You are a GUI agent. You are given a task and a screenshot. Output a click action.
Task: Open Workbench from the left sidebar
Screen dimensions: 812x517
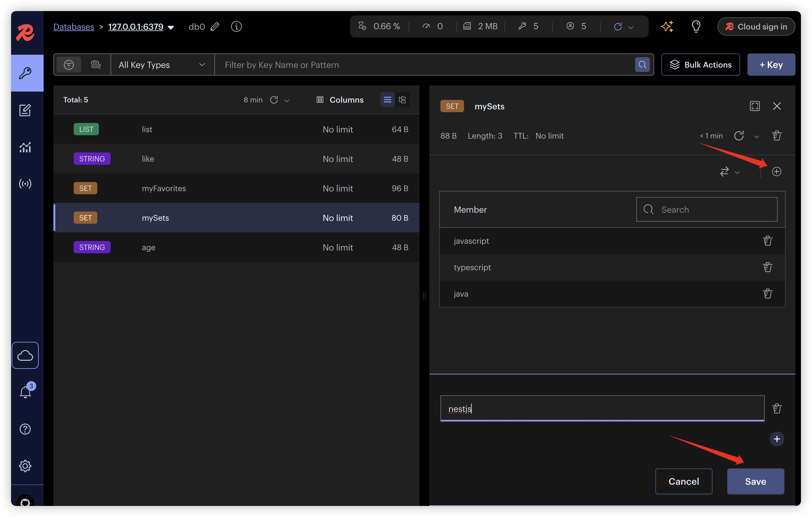(x=25, y=110)
